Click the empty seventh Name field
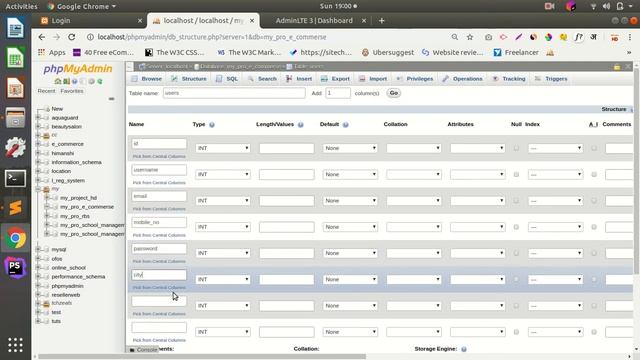 (x=159, y=301)
